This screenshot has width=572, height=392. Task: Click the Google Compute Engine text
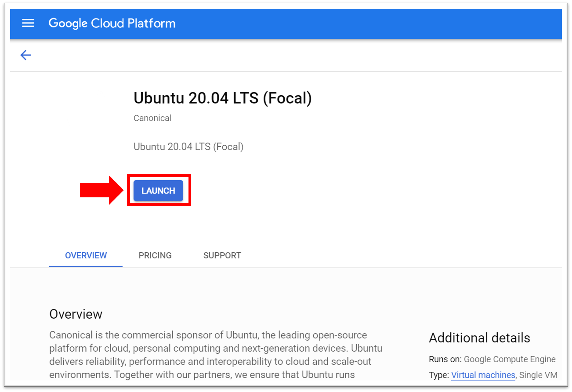[x=510, y=359]
